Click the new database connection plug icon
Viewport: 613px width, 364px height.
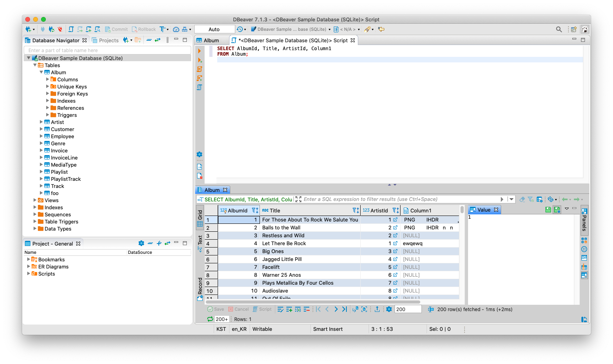tap(28, 29)
